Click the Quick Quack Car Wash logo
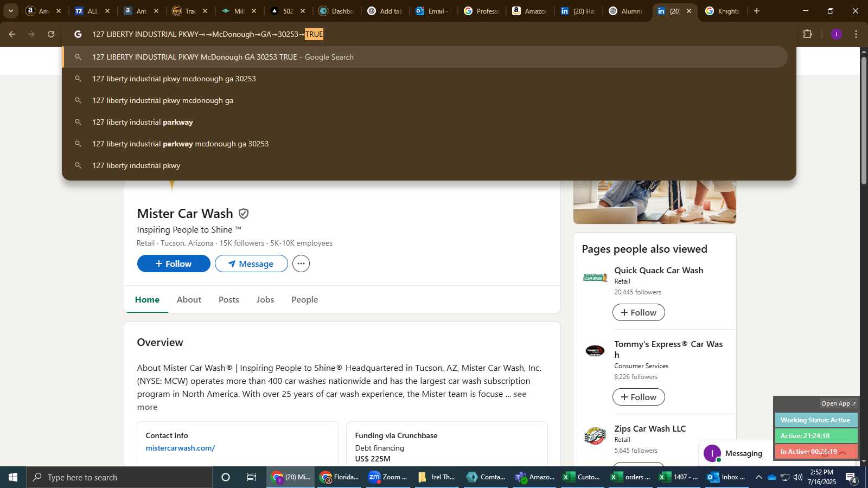Screen dimensions: 868x488 pyautogui.click(x=595, y=278)
